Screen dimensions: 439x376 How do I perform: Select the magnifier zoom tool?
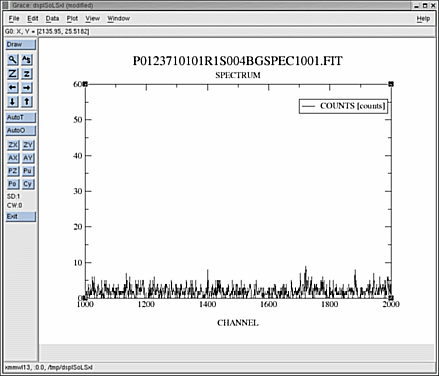[x=13, y=60]
